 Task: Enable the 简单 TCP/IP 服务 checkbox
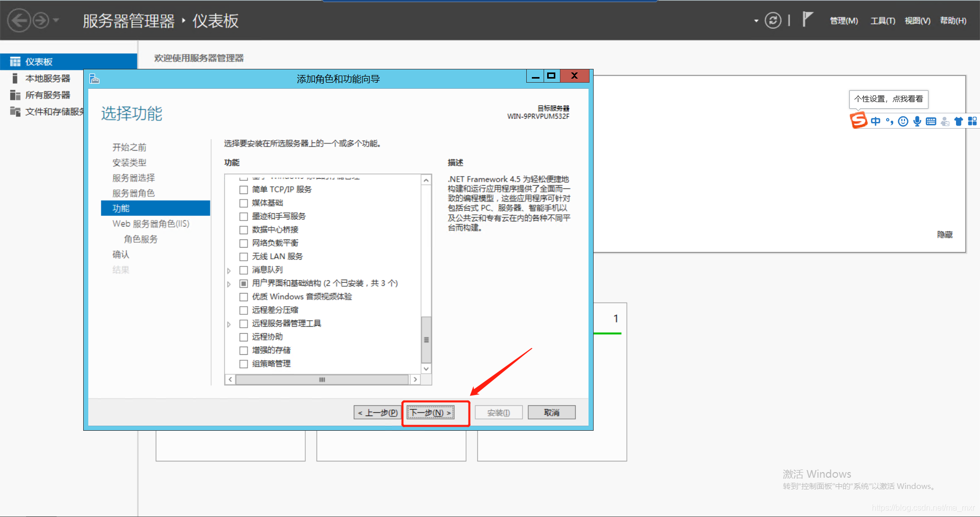[243, 189]
